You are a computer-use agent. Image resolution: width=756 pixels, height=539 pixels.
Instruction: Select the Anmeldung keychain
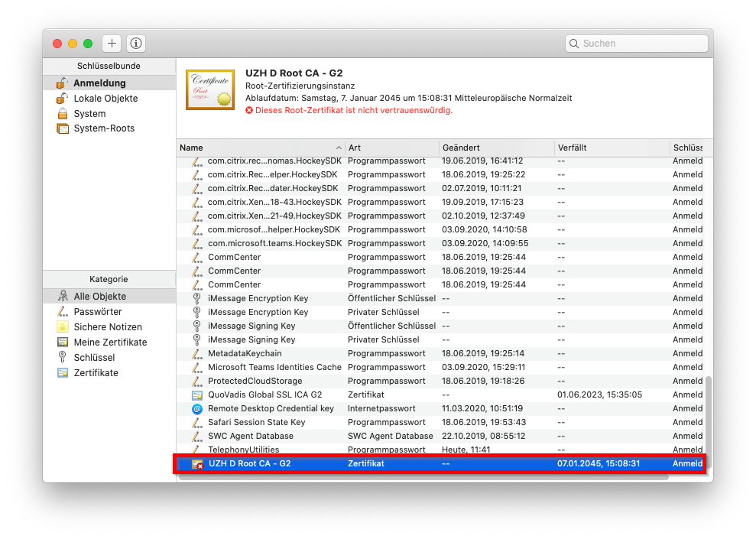(99, 83)
